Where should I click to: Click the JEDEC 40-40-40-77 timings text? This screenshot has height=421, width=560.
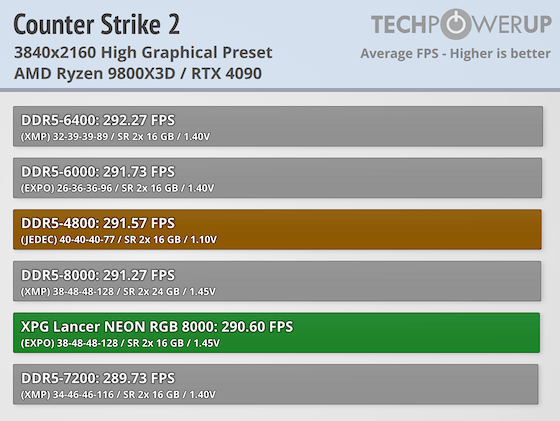(119, 239)
